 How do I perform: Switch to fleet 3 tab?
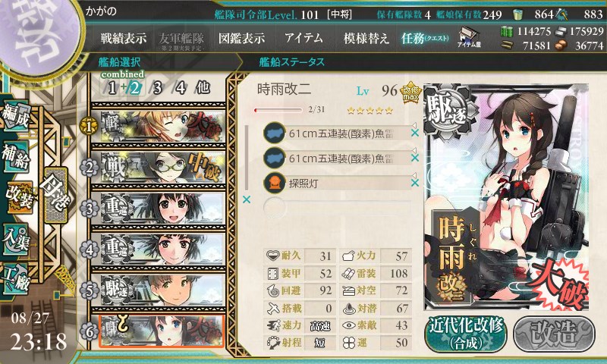[157, 88]
